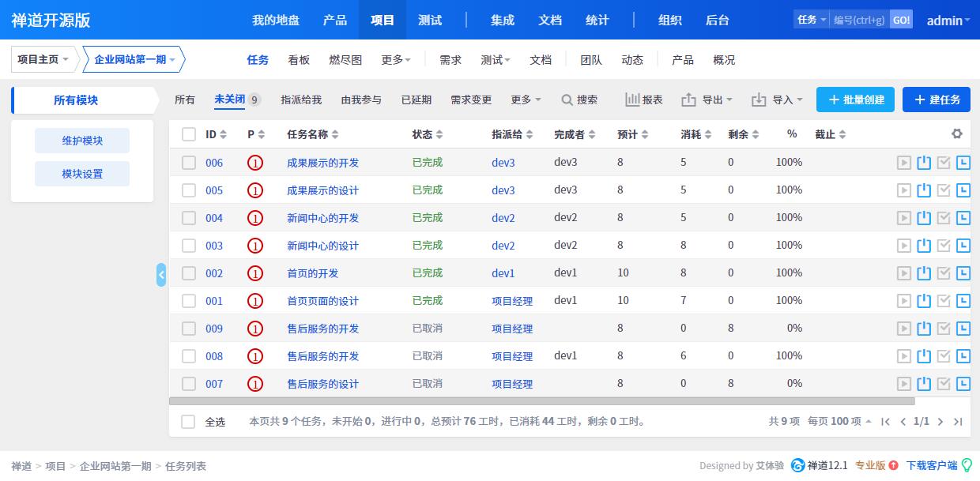Click the start icon for task 001
980x481 pixels.
[x=904, y=301]
